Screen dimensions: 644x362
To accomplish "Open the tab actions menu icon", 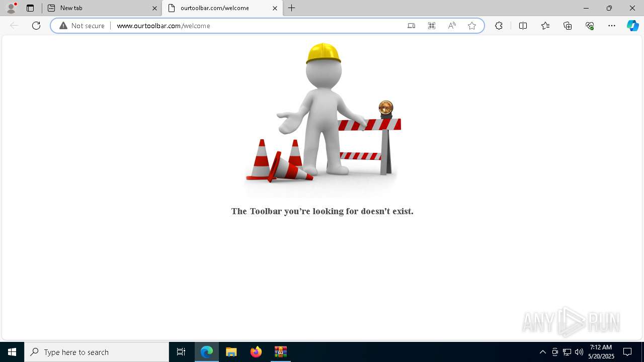I will [30, 8].
